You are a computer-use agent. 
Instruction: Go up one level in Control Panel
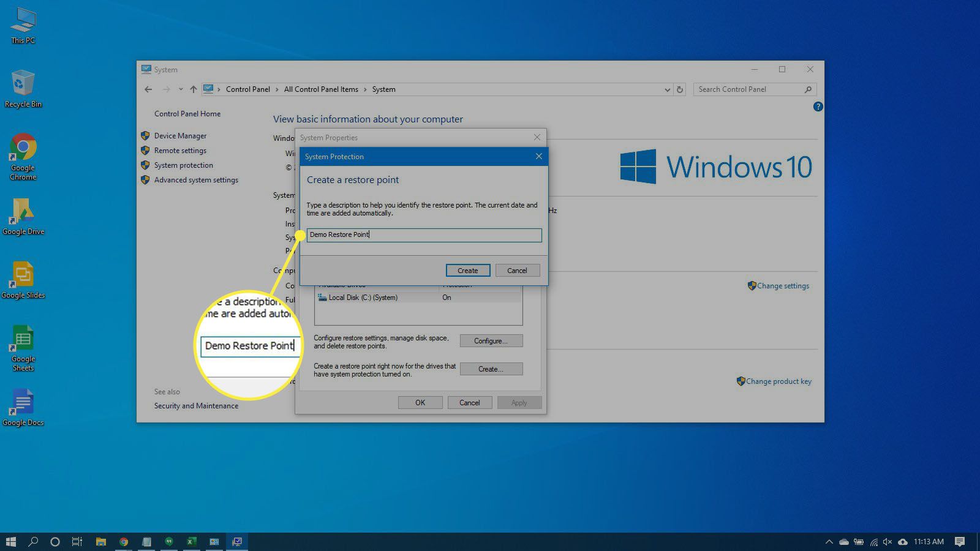point(194,89)
